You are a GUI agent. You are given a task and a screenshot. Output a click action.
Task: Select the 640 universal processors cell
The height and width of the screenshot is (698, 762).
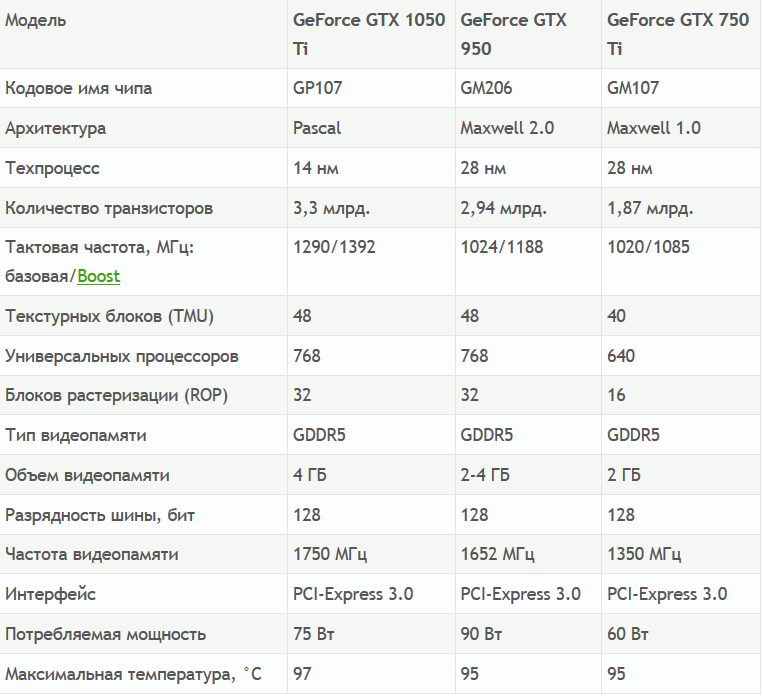tap(621, 356)
